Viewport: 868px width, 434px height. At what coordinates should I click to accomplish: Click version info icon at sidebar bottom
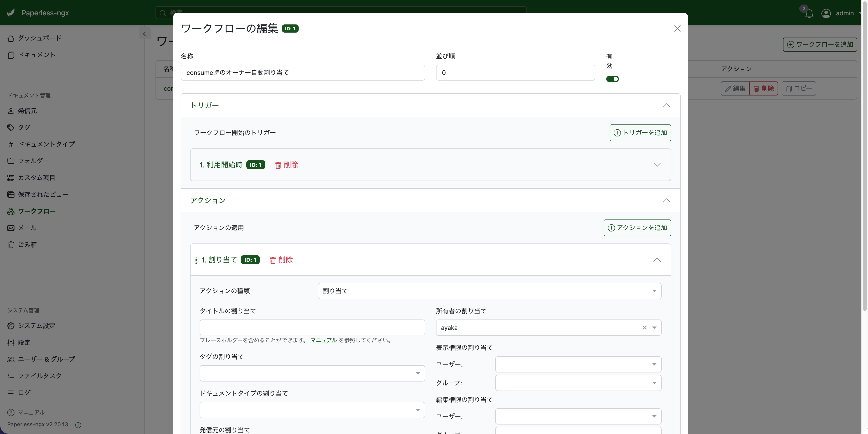[x=78, y=425]
